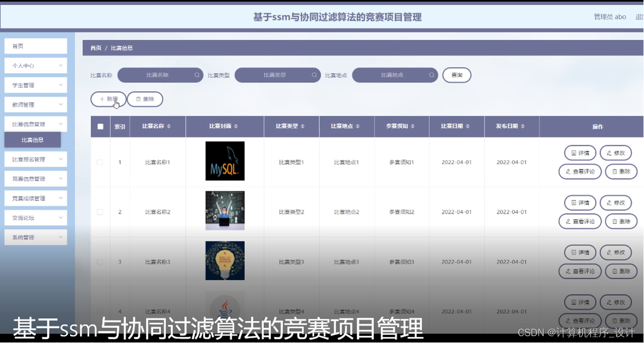Image resolution: width=644 pixels, height=343 pixels.
Task: Sort table by 比赛类型 column arrows
Action: point(303,127)
